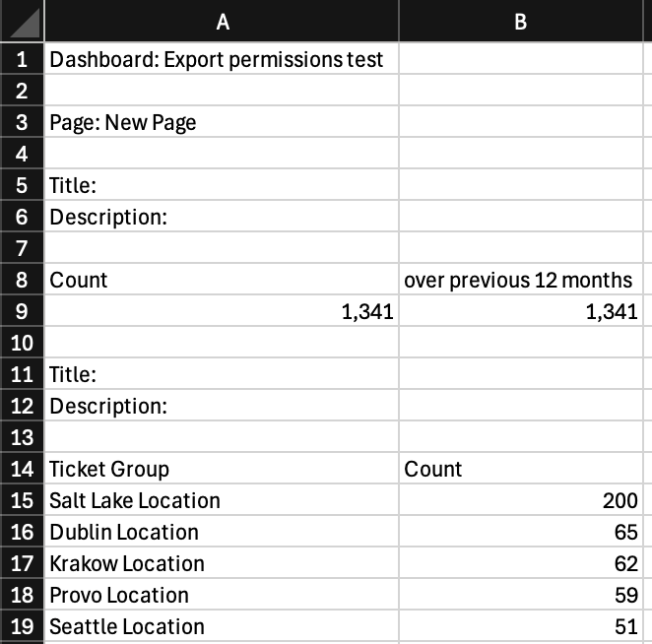Click "Title:" cell in row 5
This screenshot has height=644, width=652.
222,185
